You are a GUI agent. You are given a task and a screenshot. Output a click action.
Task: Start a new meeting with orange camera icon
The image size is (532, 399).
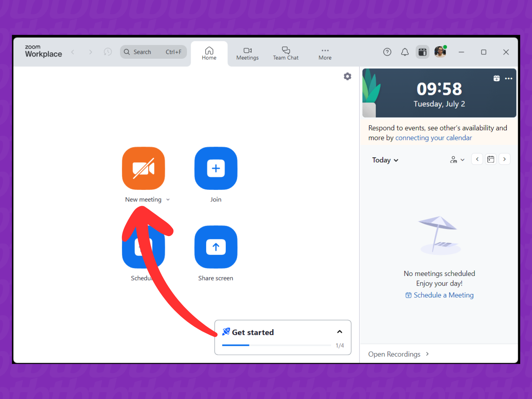pos(143,168)
